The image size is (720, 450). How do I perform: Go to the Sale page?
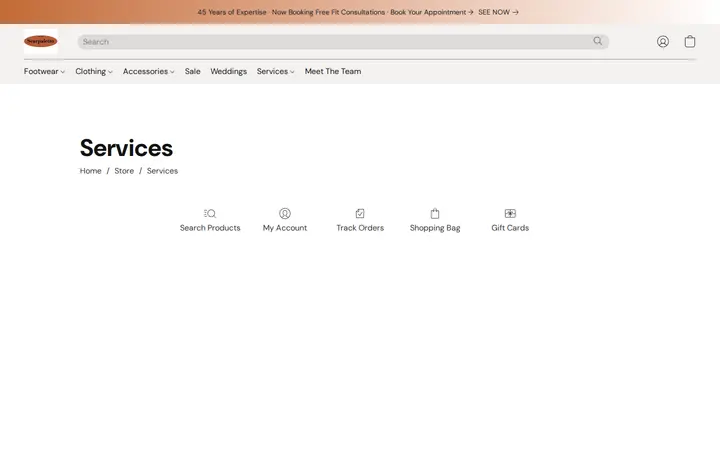pyautogui.click(x=192, y=71)
